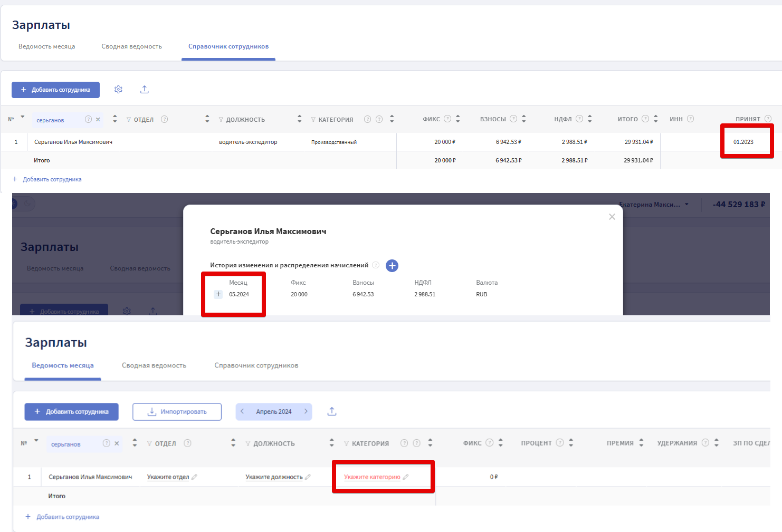Click the help icon next to НДФЛ column header
This screenshot has height=532, width=782.
click(x=579, y=119)
